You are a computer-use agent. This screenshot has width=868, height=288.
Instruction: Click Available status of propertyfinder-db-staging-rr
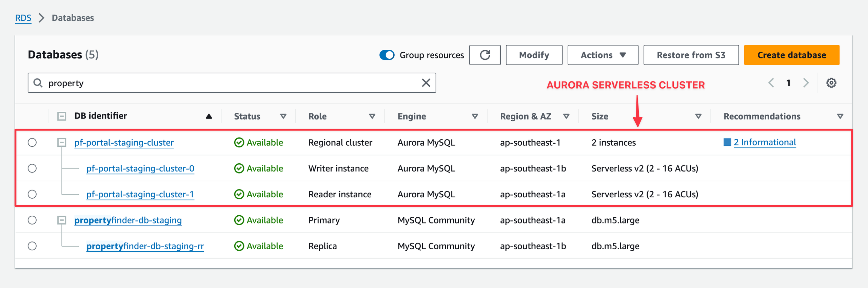(258, 246)
